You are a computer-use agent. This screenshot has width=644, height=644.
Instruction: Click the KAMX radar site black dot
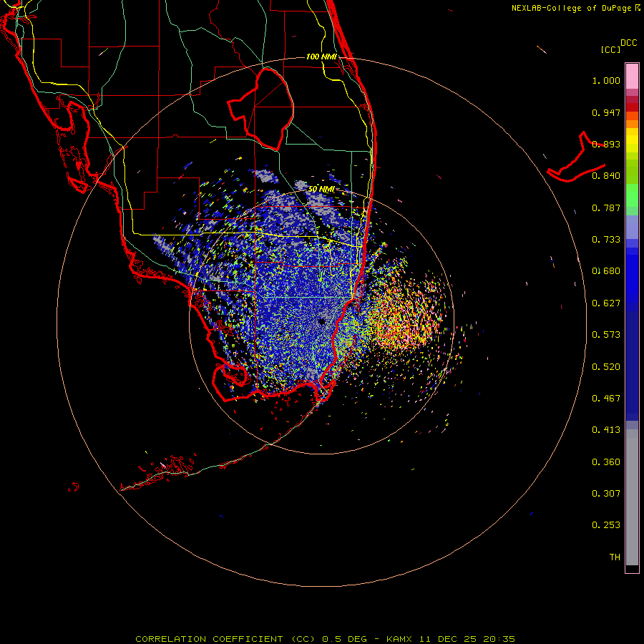coord(321,321)
